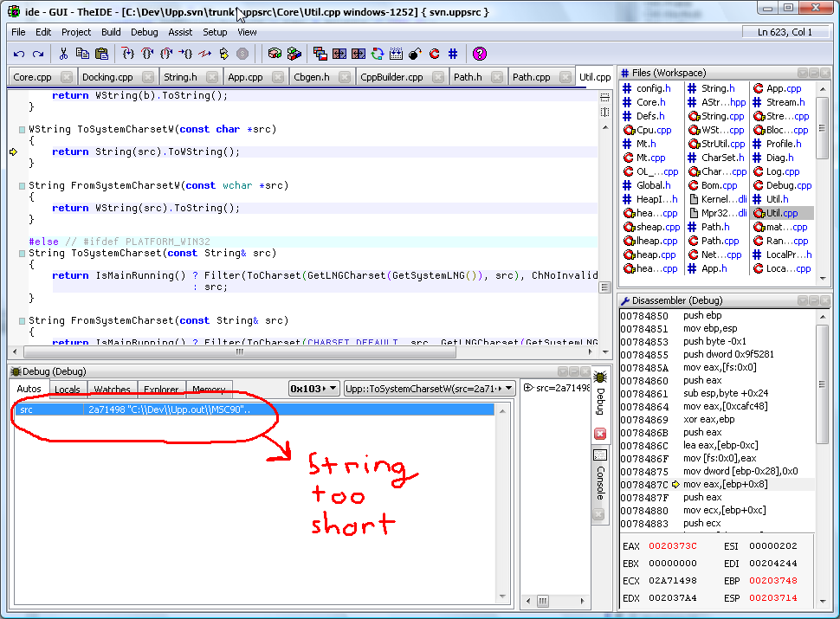Expand the src=2a71498 tree node
Screen dimensions: 840x619
pos(528,388)
